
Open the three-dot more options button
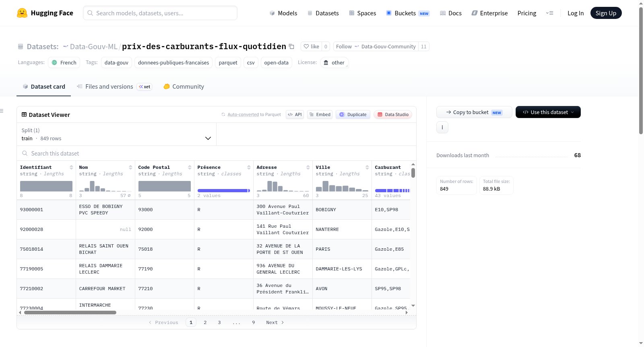coord(442,127)
